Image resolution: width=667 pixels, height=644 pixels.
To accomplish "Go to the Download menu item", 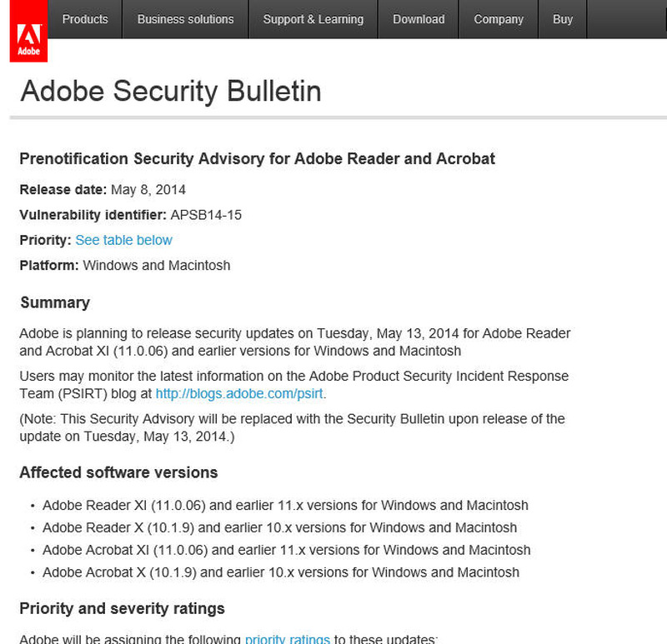I will pyautogui.click(x=419, y=19).
